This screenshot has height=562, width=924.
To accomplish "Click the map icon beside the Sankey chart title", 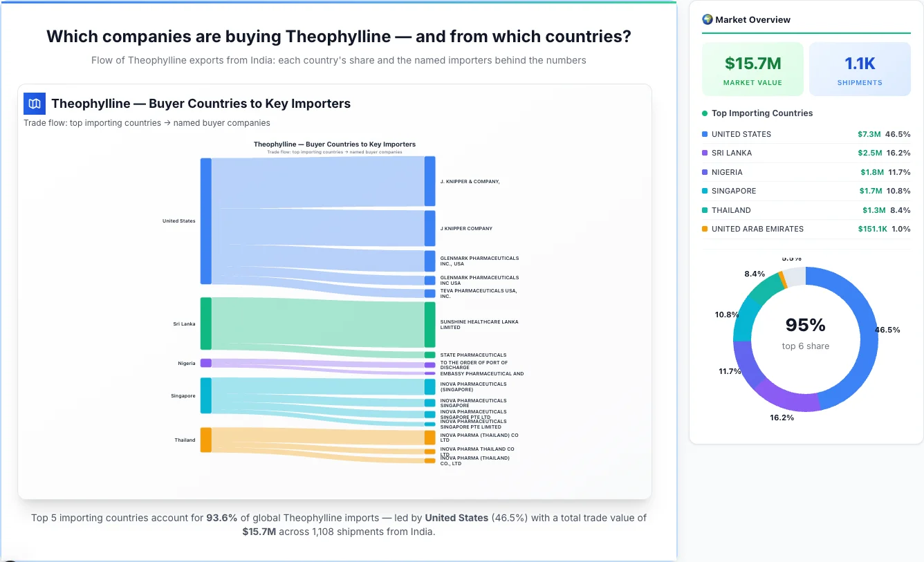I will click(x=34, y=103).
